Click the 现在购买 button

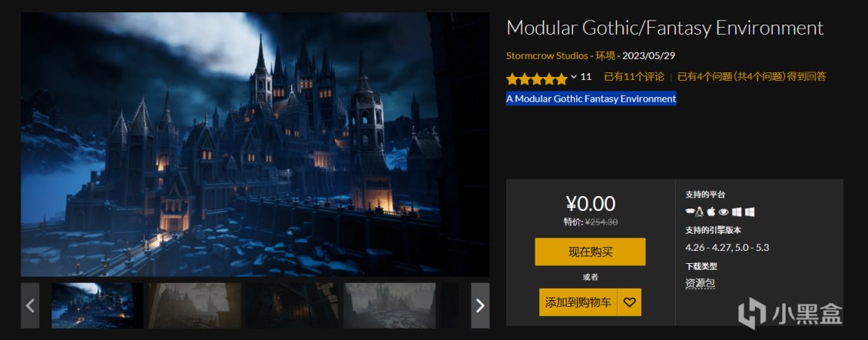[x=590, y=252]
